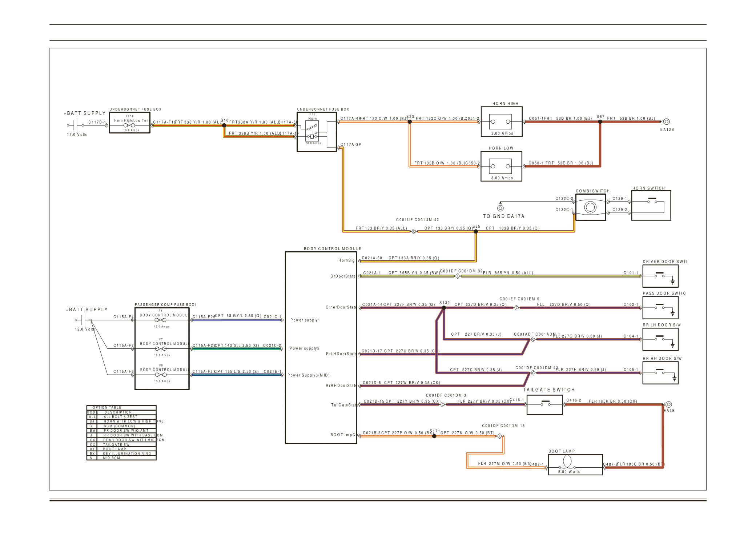Image resolution: width=756 pixels, height=535 pixels.
Task: Select the HORN LOW component box
Action: tap(501, 166)
